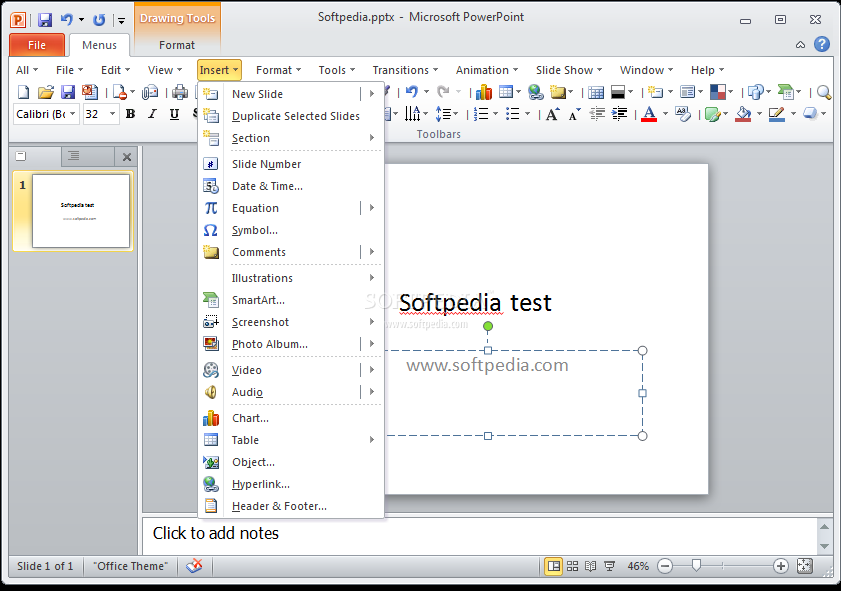Toggle Italic formatting
The width and height of the screenshot is (841, 591).
pos(153,114)
